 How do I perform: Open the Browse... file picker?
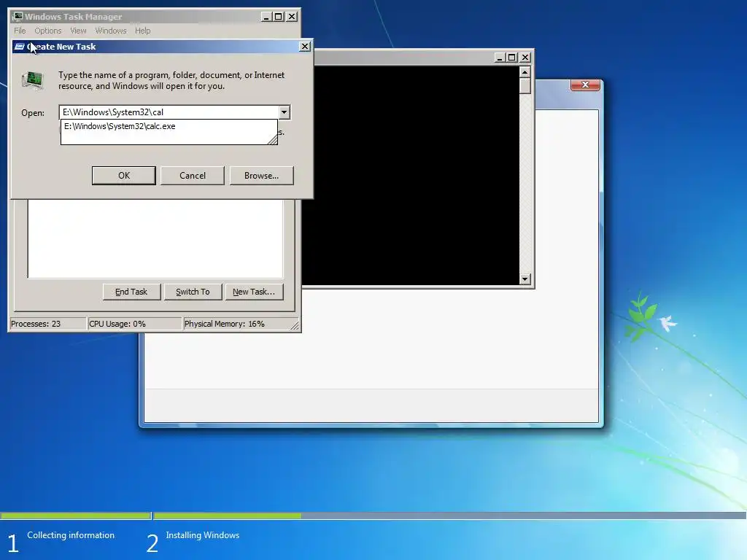(262, 176)
